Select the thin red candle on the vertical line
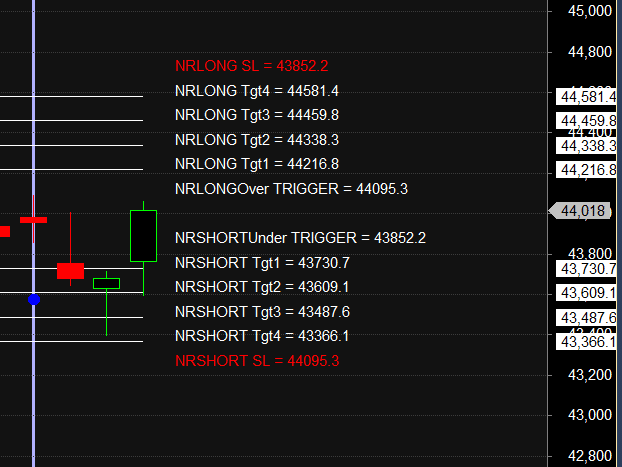Screen dimensions: 622x467 pyautogui.click(x=34, y=219)
